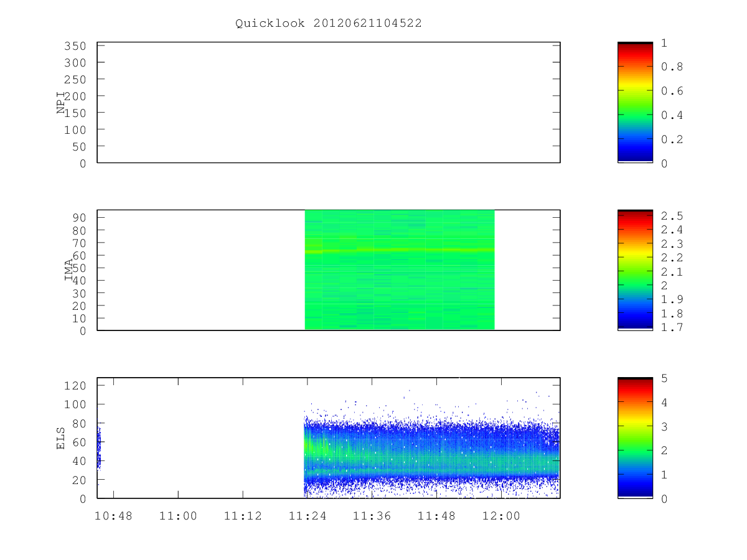This screenshot has height=560, width=747.
Task: Click the '120' tick on ELS axis
Action: coord(75,386)
